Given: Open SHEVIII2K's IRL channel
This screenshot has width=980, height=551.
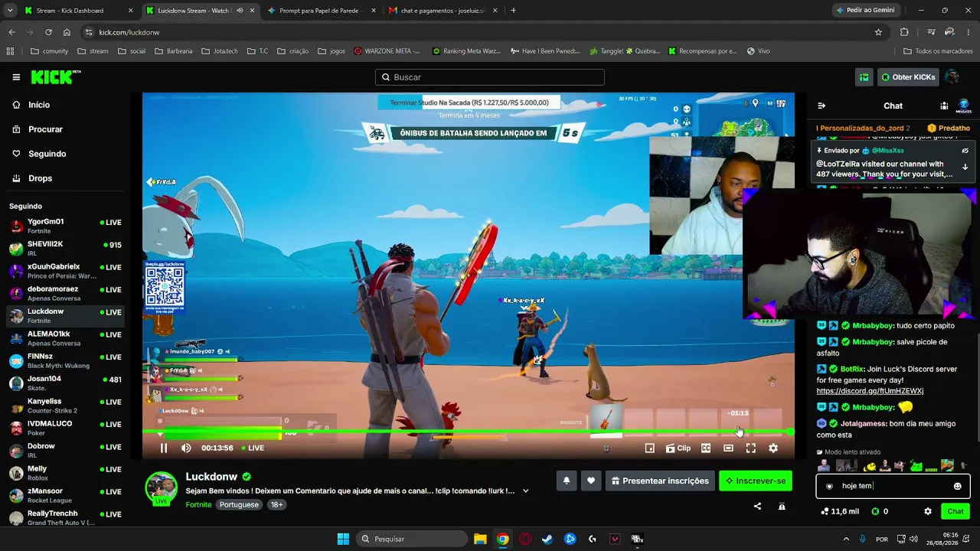Looking at the screenshot, I should coord(65,249).
